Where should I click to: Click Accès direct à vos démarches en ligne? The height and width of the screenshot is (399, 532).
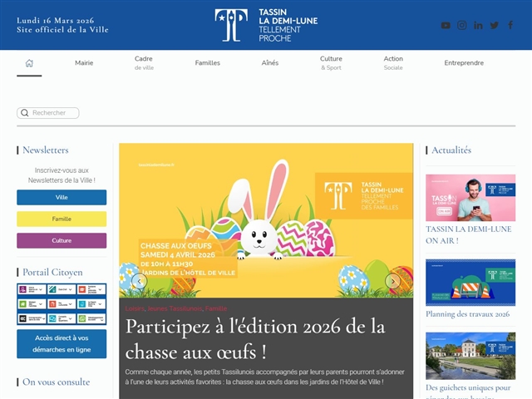pyautogui.click(x=62, y=343)
